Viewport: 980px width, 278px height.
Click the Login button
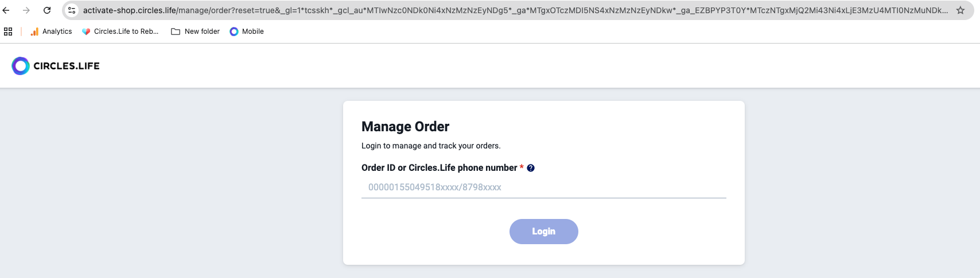pos(543,232)
